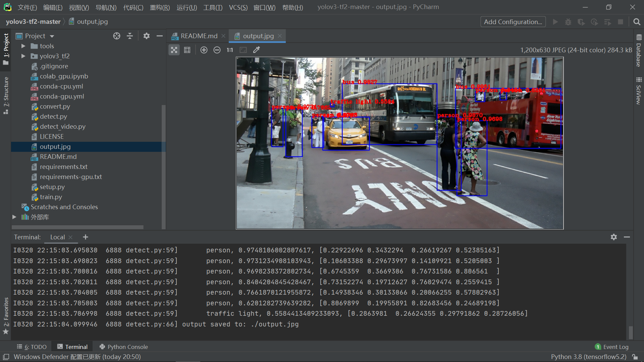Viewport: 644px width, 362px height.
Task: Open the Project view dropdown arrow
Action: [x=52, y=36]
